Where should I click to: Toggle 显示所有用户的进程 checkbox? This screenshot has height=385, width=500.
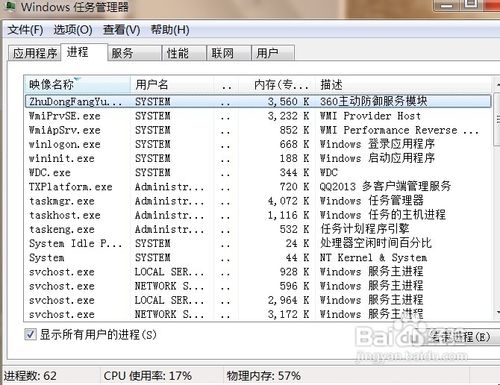[x=30, y=334]
